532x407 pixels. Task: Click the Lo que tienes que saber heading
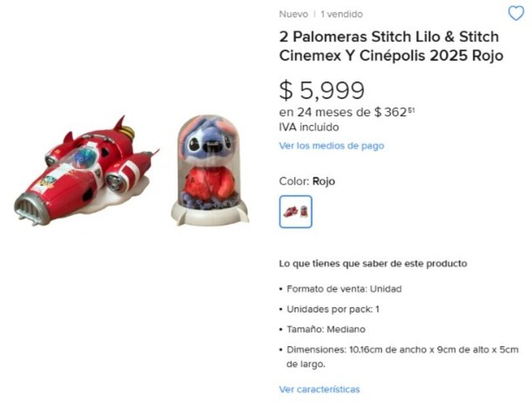373,263
